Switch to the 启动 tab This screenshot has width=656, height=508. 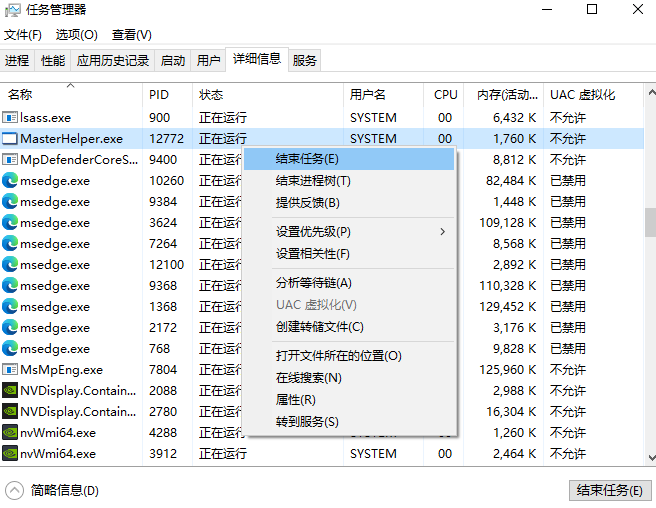point(173,61)
